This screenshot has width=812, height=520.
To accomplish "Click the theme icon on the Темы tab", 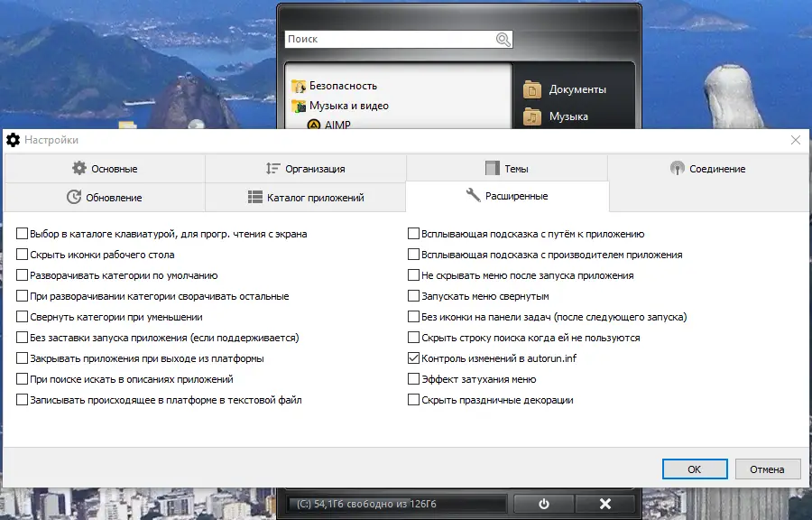I will pyautogui.click(x=493, y=168).
